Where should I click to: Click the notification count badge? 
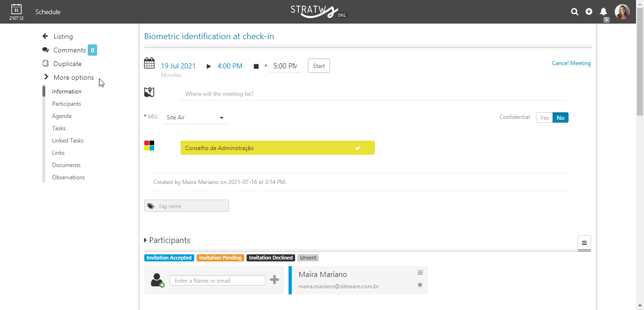tap(606, 20)
